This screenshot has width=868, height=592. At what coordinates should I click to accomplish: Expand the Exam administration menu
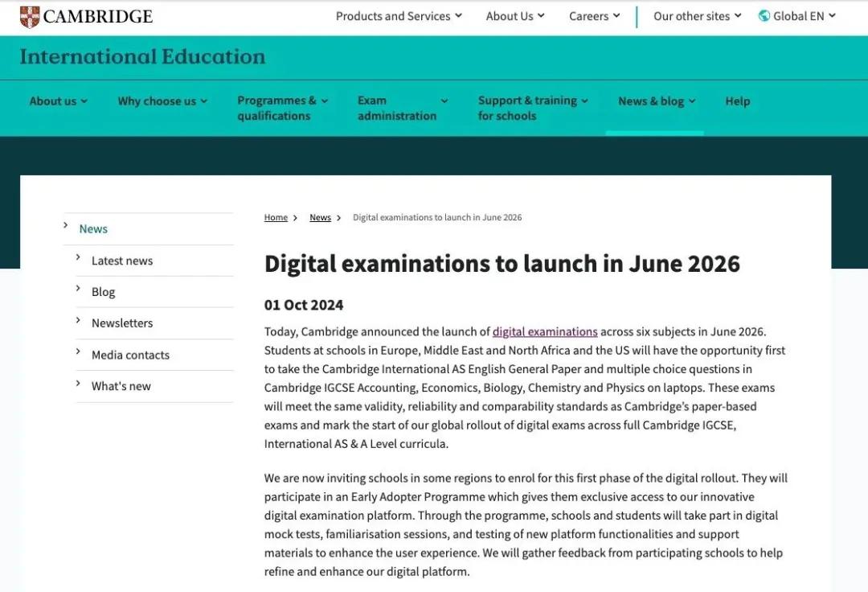[402, 108]
